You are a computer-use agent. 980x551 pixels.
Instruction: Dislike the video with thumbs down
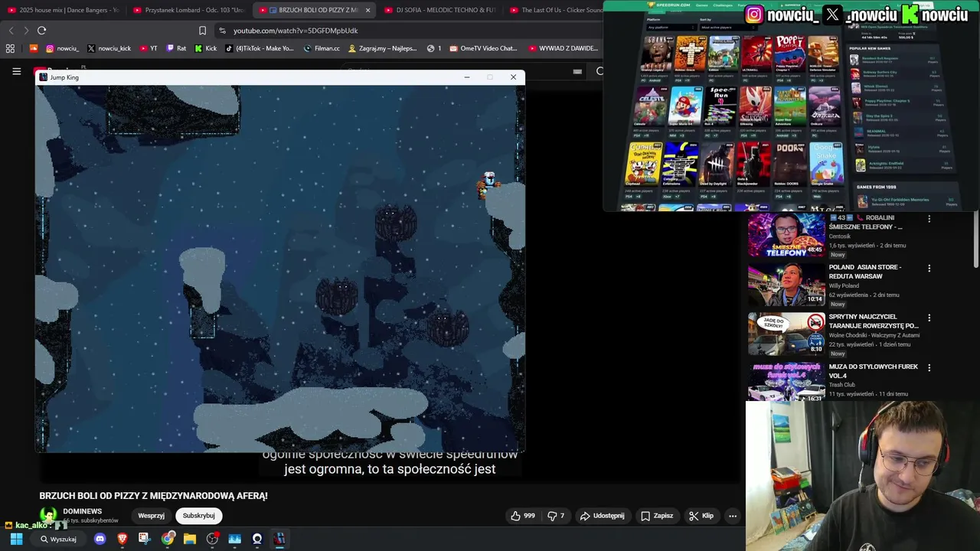[556, 516]
